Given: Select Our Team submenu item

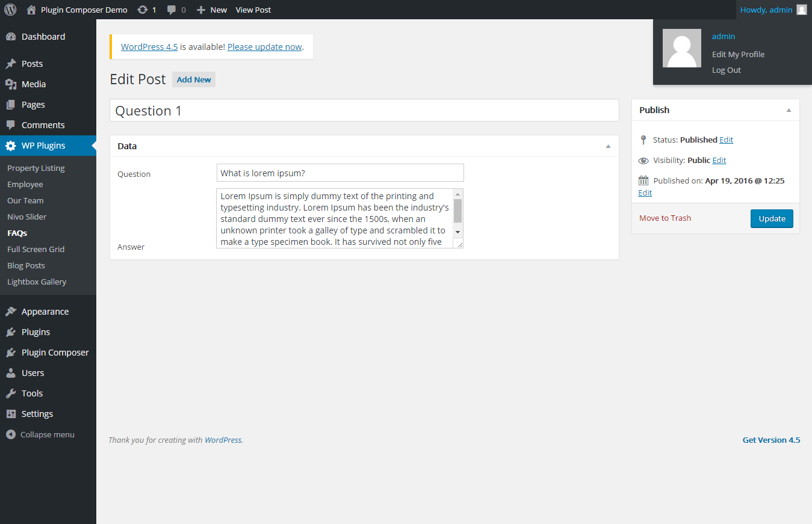Looking at the screenshot, I should (25, 201).
